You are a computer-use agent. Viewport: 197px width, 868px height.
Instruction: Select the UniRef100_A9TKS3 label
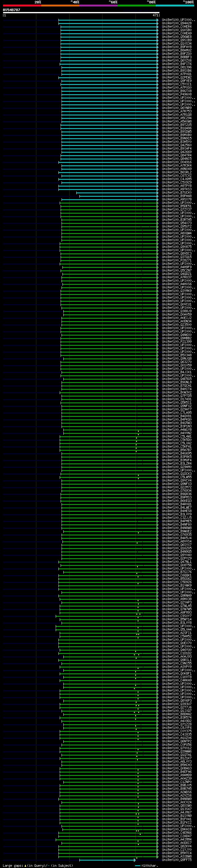pos(177,189)
